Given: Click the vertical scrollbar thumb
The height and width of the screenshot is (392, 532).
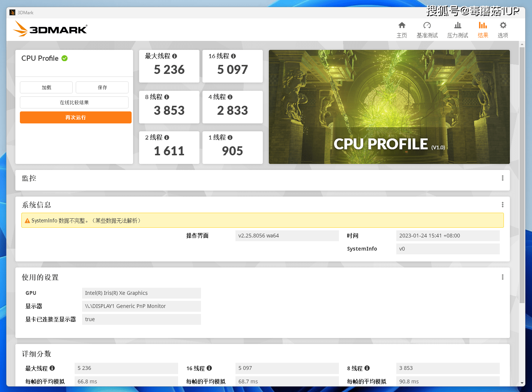Looking at the screenshot, I should [x=522, y=174].
